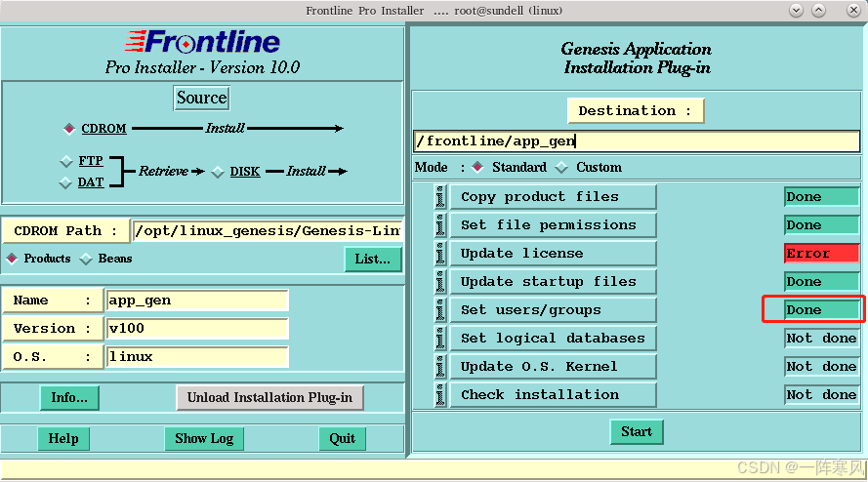Click the Update startup files step
The width and height of the screenshot is (868, 482).
pos(553,282)
